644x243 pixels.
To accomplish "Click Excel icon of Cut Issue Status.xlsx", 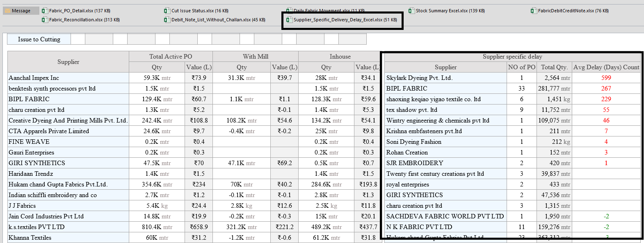I will coord(167,11).
